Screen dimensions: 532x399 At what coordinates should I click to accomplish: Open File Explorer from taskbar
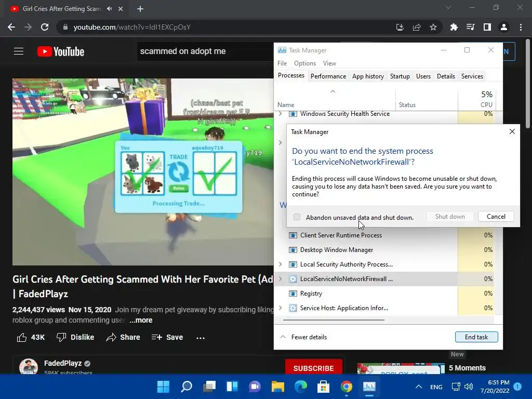click(278, 387)
